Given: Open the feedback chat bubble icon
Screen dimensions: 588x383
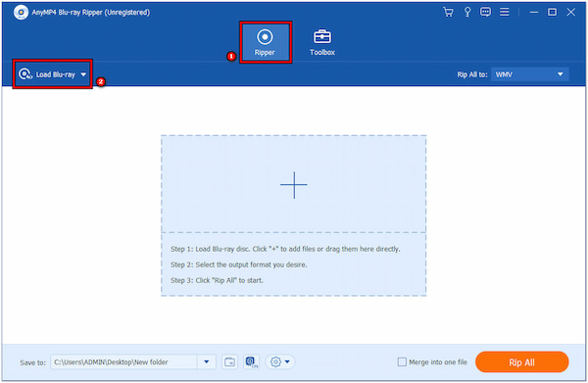Looking at the screenshot, I should [485, 12].
